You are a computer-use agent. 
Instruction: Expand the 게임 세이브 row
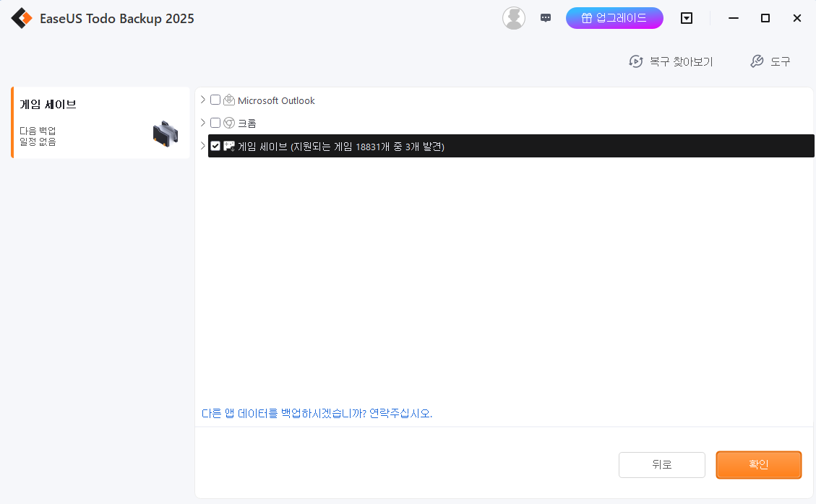pos(203,146)
